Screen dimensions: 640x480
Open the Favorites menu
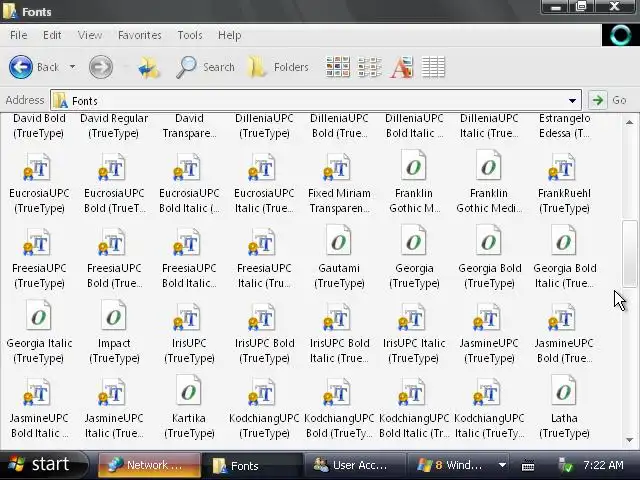(140, 36)
